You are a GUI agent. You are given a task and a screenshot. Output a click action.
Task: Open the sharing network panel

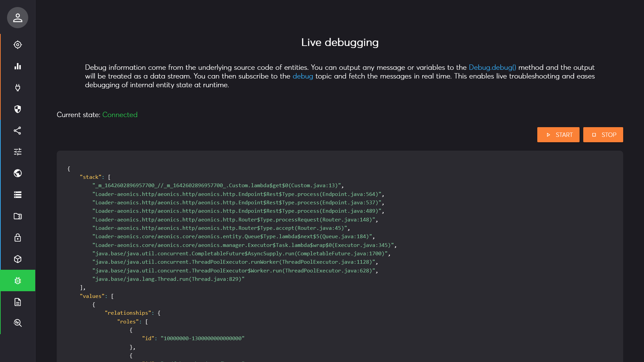tap(17, 131)
